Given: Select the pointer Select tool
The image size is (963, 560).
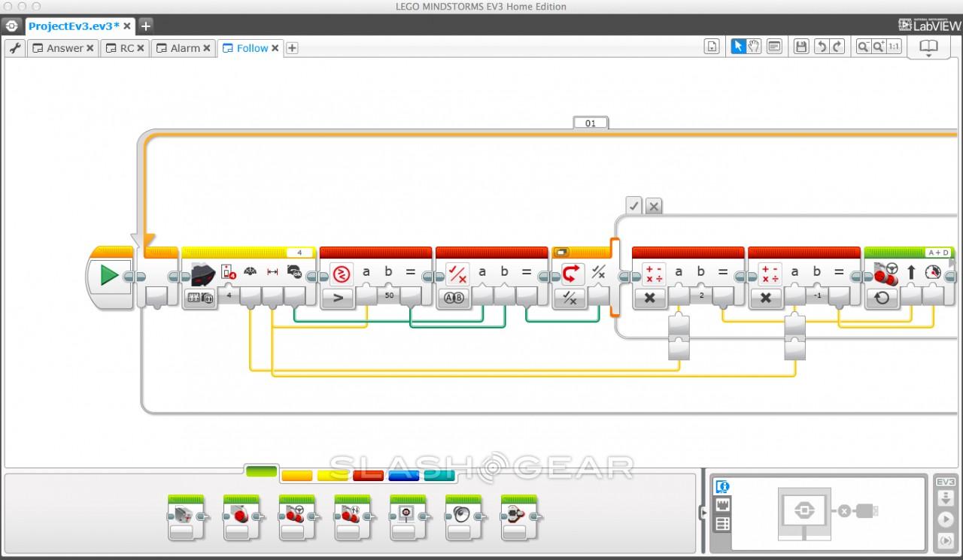Looking at the screenshot, I should click(738, 47).
